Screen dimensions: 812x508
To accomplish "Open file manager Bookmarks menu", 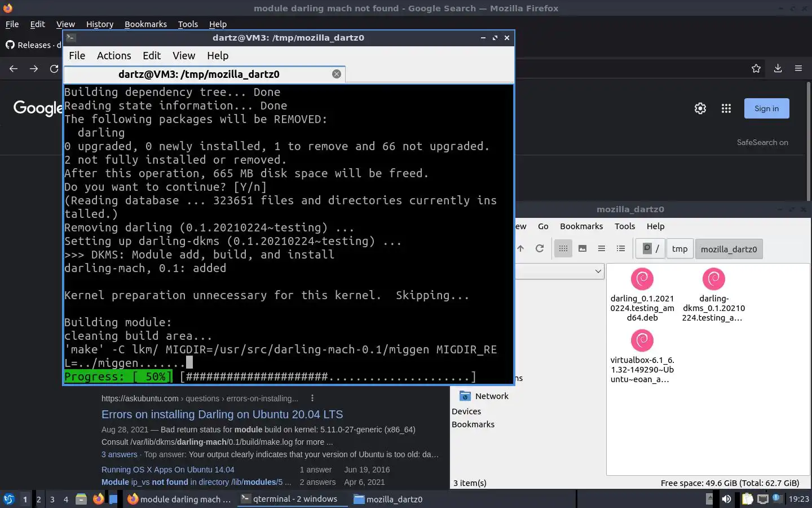I will point(581,226).
